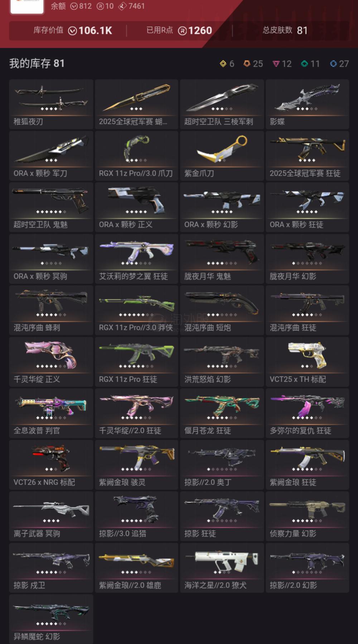Click the yellow diamond tier icon showing 6
Viewport: 358px width, 644px height.
click(223, 64)
